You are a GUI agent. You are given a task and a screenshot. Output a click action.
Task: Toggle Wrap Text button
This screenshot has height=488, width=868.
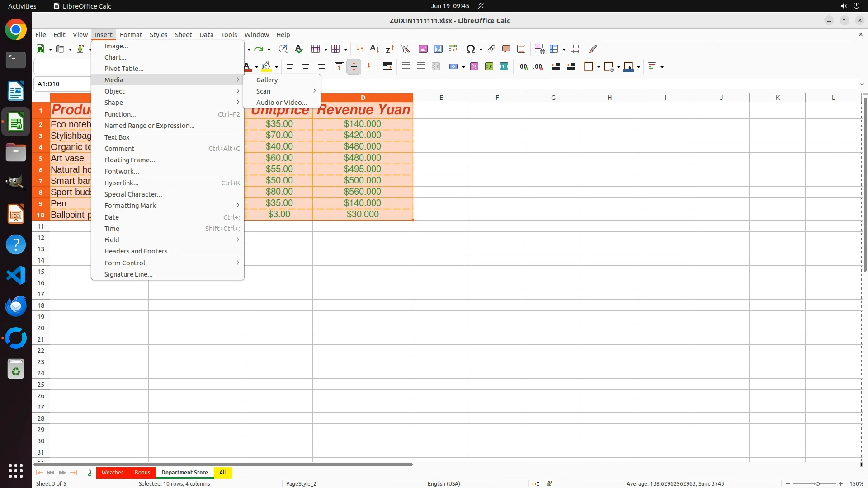click(387, 67)
